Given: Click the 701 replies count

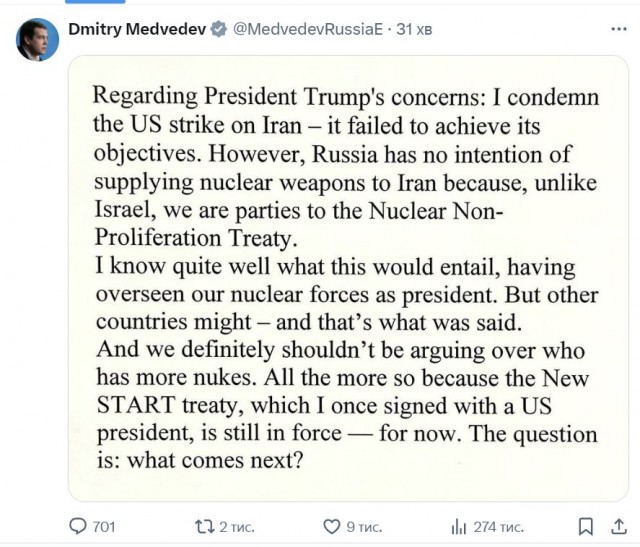Looking at the screenshot, I should coord(104,526).
